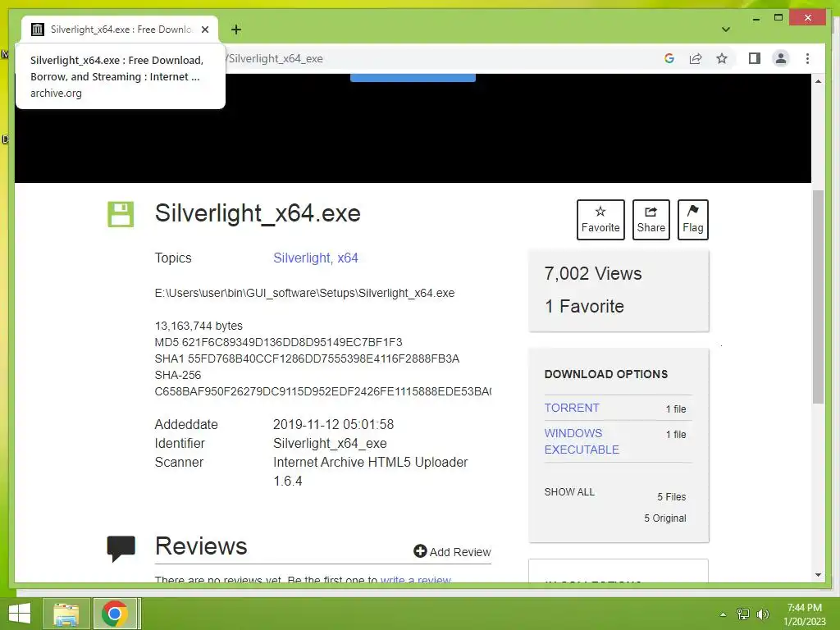Click the volume speaker tray icon
Image resolution: width=840 pixels, height=630 pixels.
pos(763,614)
